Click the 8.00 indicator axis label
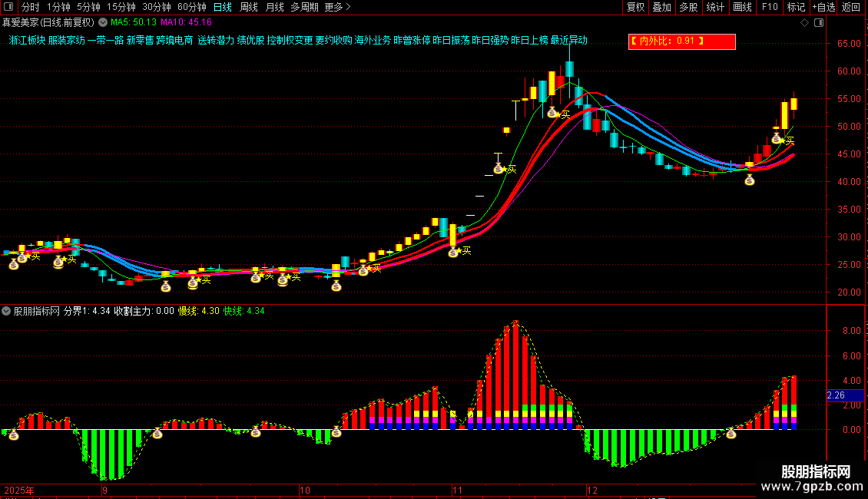868x499 pixels. coord(852,331)
